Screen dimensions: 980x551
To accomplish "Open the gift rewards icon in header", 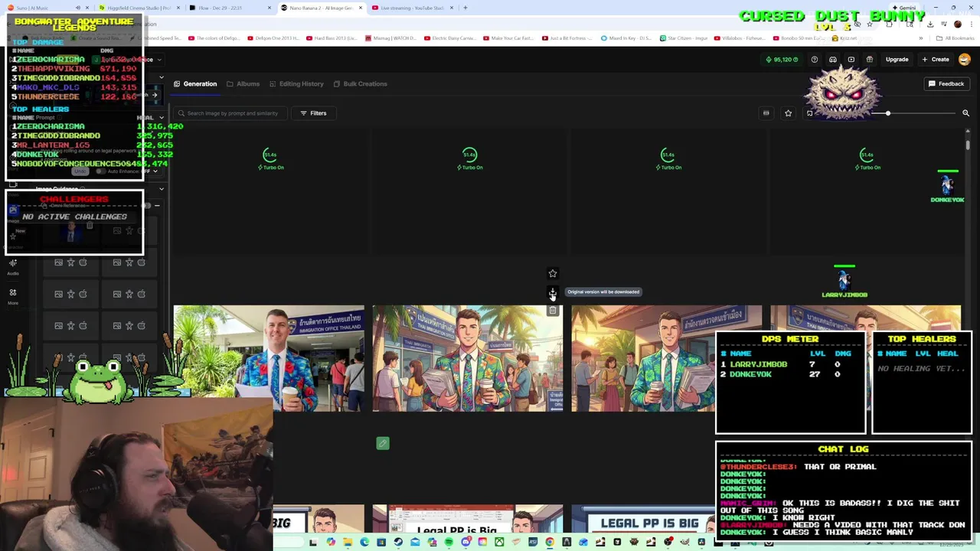I will (870, 59).
